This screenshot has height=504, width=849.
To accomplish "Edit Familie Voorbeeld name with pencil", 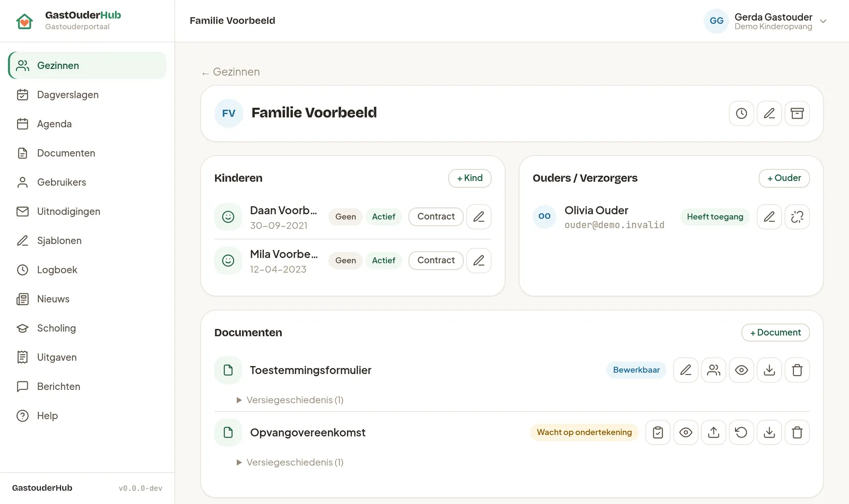I will click(x=769, y=114).
